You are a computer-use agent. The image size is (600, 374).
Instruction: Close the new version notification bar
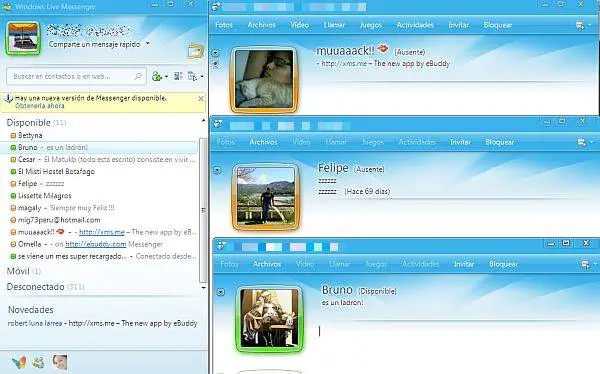click(201, 99)
